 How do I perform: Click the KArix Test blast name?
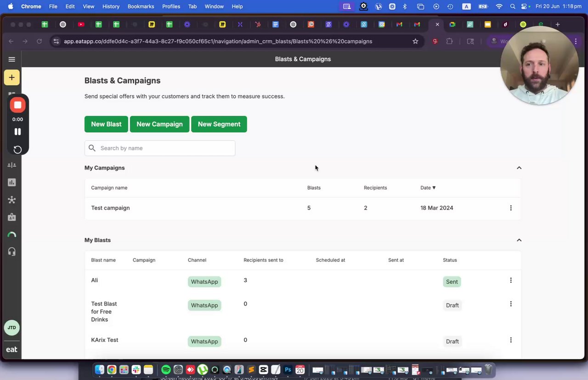tap(105, 340)
